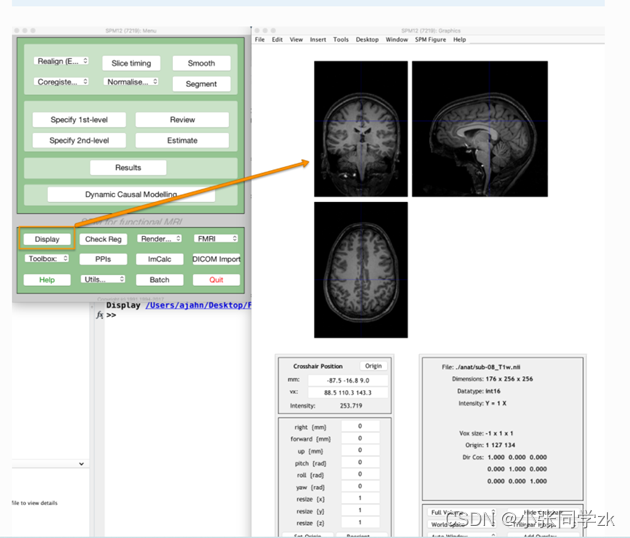
Task: Click the Estimate button
Action: click(x=182, y=141)
